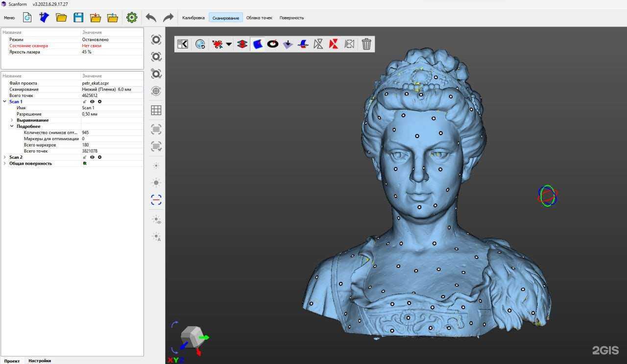This screenshot has height=364, width=627.
Task: Click the undo arrow in top toolbar
Action: (x=151, y=18)
